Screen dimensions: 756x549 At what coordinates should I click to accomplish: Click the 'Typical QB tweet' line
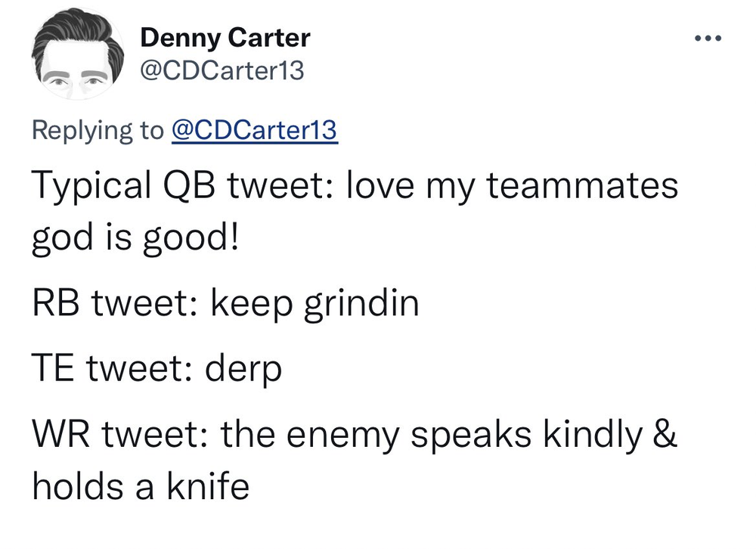[x=355, y=186]
